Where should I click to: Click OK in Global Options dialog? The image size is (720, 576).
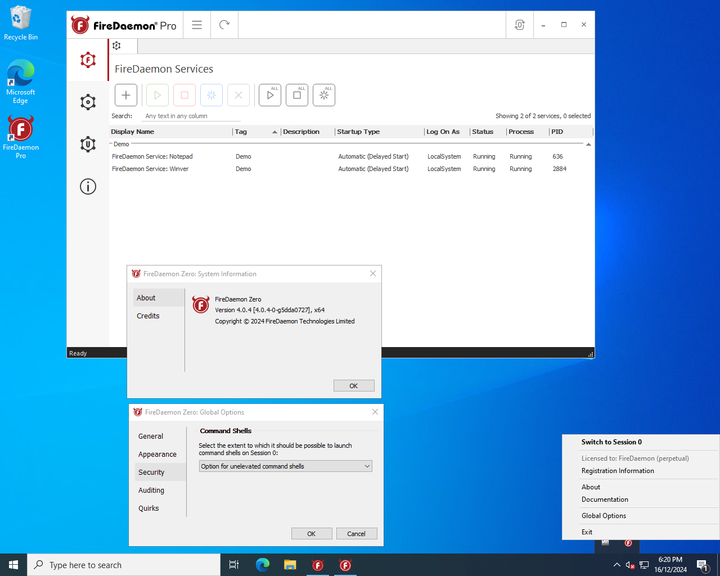tap(311, 534)
